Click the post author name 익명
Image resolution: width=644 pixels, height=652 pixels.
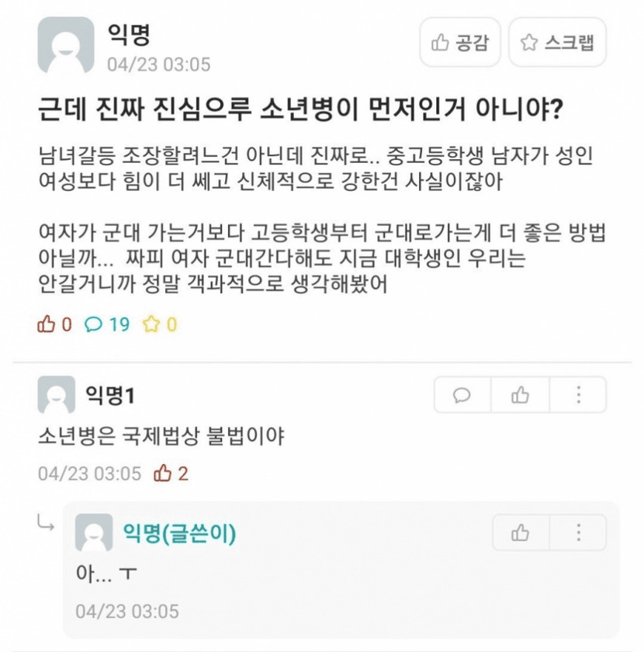click(128, 34)
